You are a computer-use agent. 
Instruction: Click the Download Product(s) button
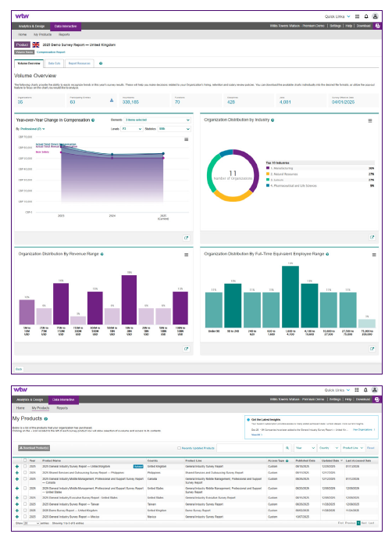pyautogui.click(x=34, y=448)
